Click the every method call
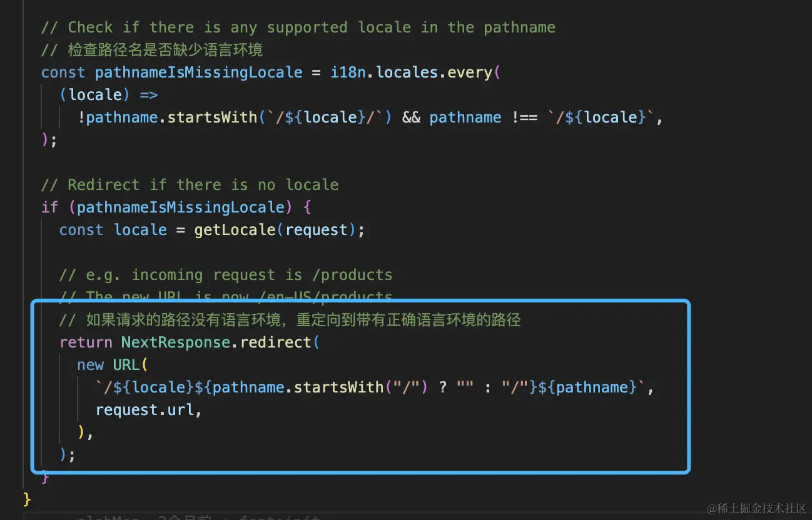Screen dimensions: 812x520 click(x=470, y=72)
